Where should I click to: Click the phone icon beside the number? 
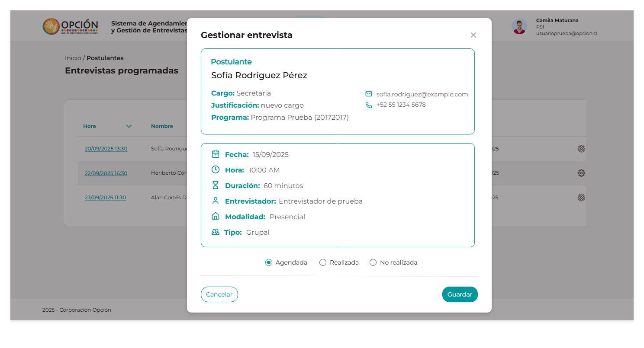click(x=369, y=105)
